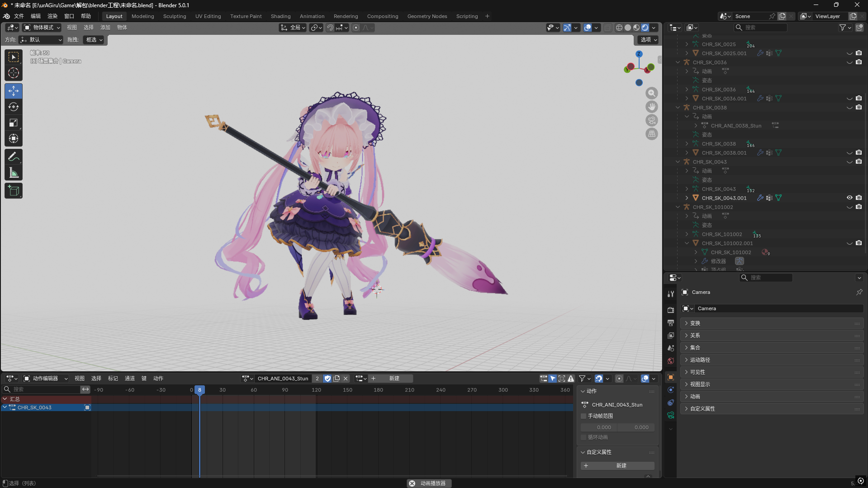Toggle render visibility of CHR_SK_0025.001

(859, 53)
